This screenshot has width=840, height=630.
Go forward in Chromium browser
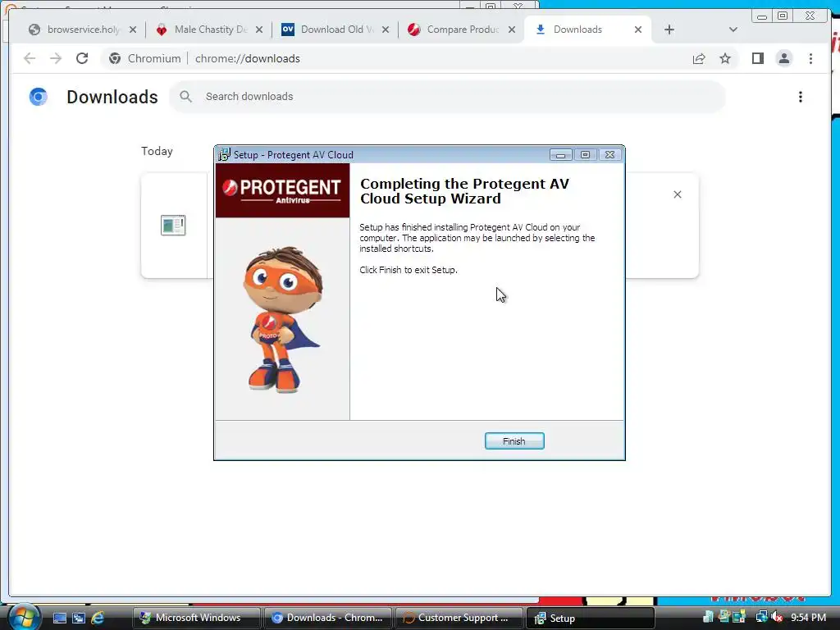pos(56,58)
